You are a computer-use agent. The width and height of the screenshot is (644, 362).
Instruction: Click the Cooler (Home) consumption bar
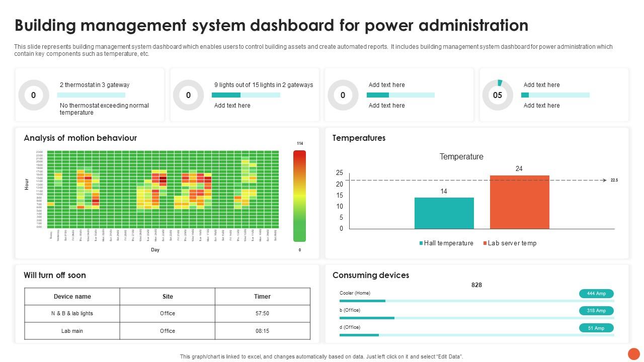(x=476, y=301)
